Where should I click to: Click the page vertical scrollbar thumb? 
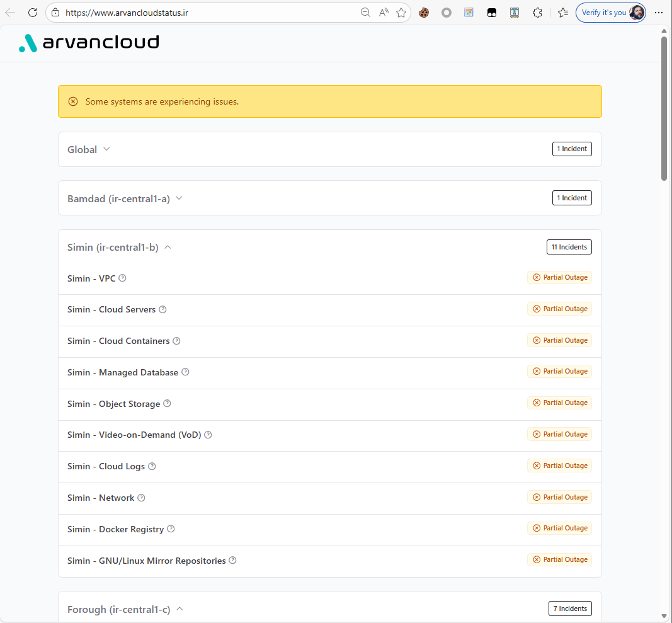[664, 108]
